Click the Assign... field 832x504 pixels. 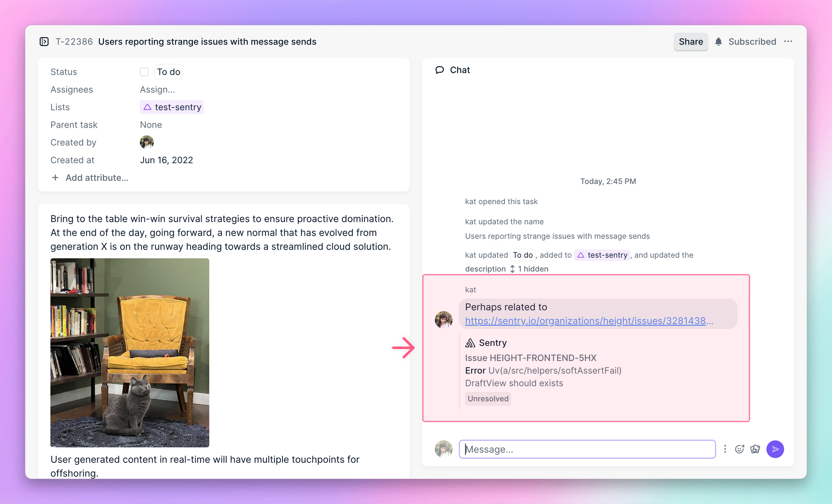point(157,89)
